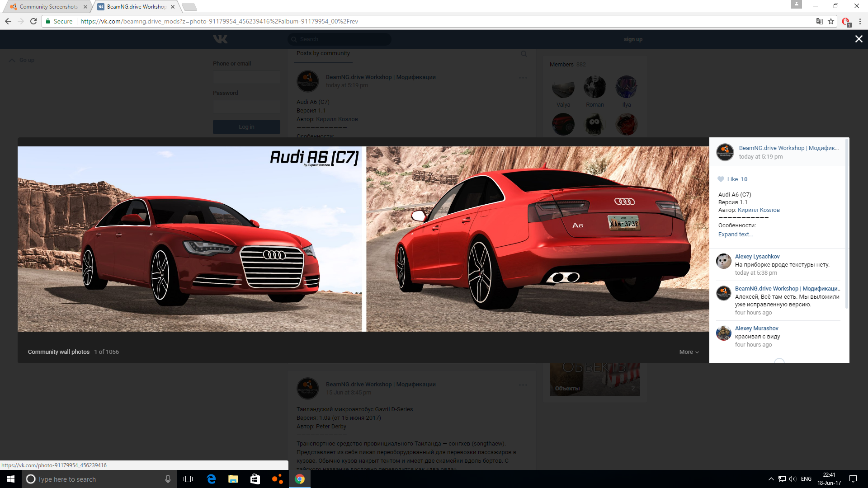
Task: Open member Roman's avatar
Action: (x=595, y=87)
